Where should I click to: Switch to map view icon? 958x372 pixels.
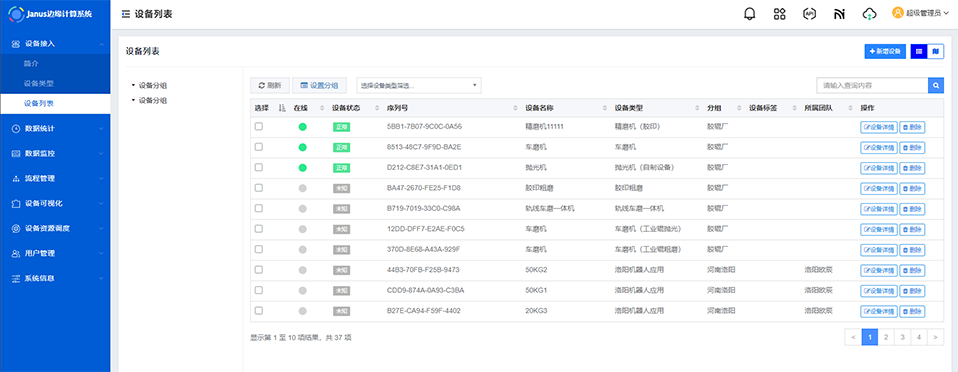click(x=935, y=52)
